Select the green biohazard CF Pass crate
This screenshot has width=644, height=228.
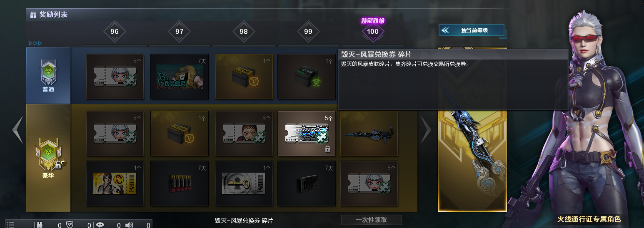[307, 77]
